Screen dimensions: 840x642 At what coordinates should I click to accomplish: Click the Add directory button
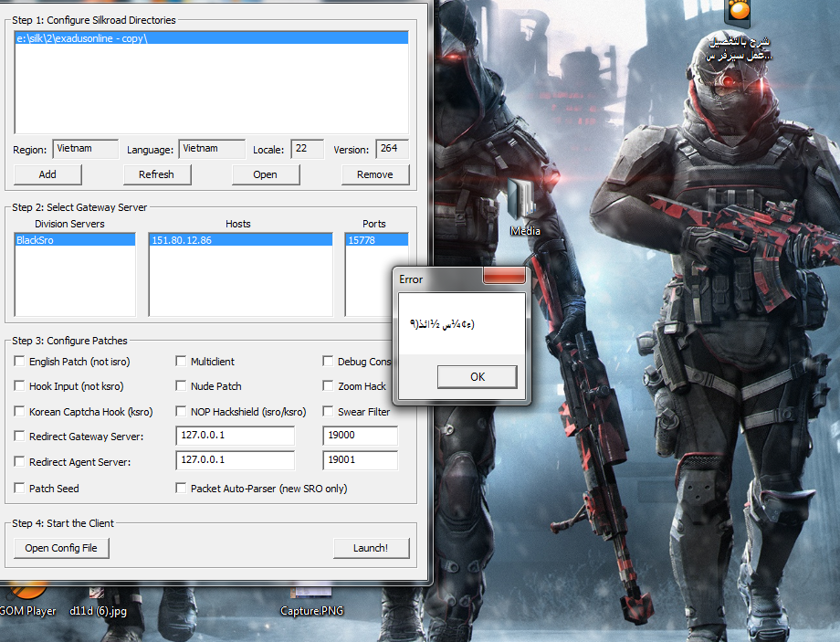point(47,174)
